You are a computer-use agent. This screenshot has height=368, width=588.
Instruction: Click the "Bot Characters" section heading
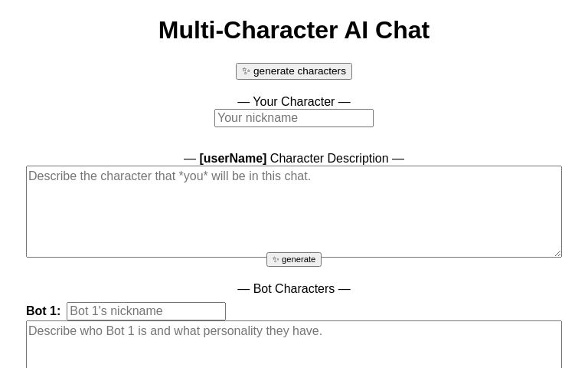[294, 289]
